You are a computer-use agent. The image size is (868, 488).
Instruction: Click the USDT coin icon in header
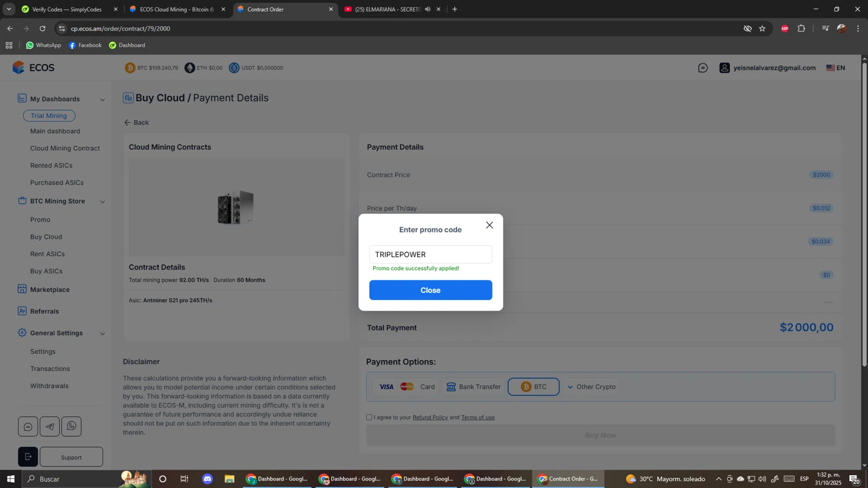coord(234,68)
